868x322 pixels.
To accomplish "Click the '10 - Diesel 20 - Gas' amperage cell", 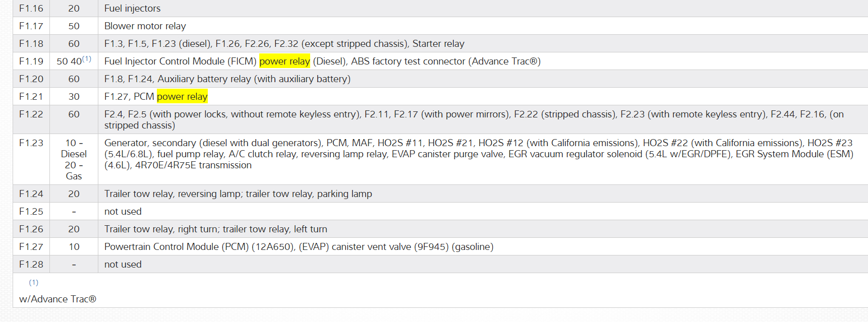I will pos(74,159).
